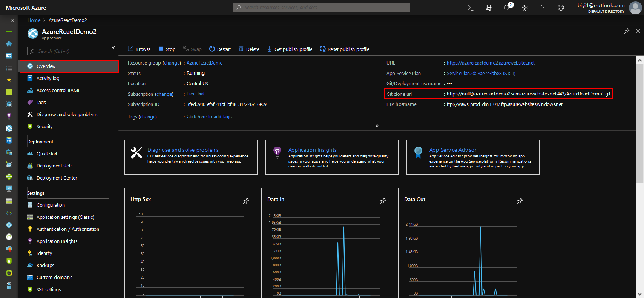This screenshot has height=298, width=644.
Task: Open the App Service Advisor card
Action: click(x=473, y=157)
